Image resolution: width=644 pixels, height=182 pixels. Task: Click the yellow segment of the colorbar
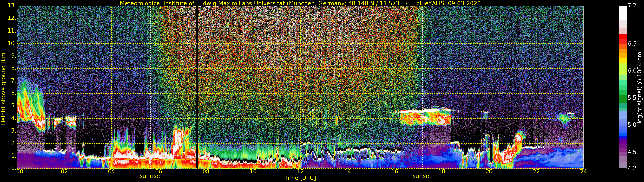[623, 61]
